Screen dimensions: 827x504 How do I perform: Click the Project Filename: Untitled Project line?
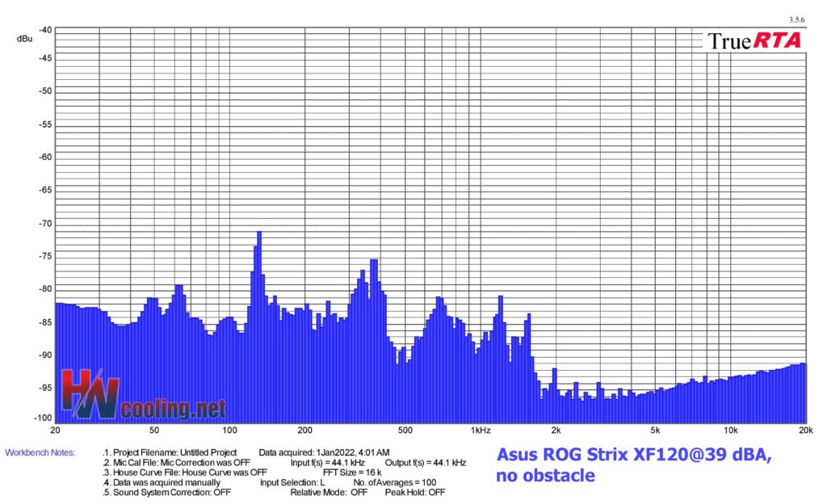coord(170,453)
